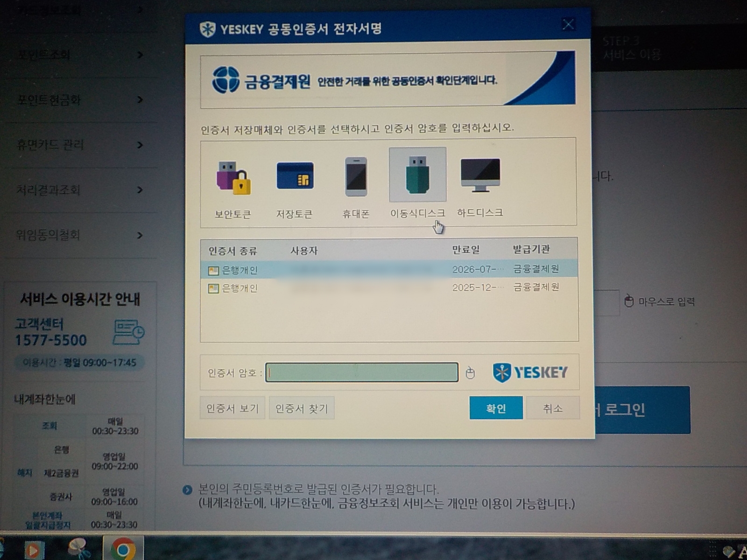Sort by the 발급기관 column header
Viewport: 747px width, 560px height.
[531, 249]
